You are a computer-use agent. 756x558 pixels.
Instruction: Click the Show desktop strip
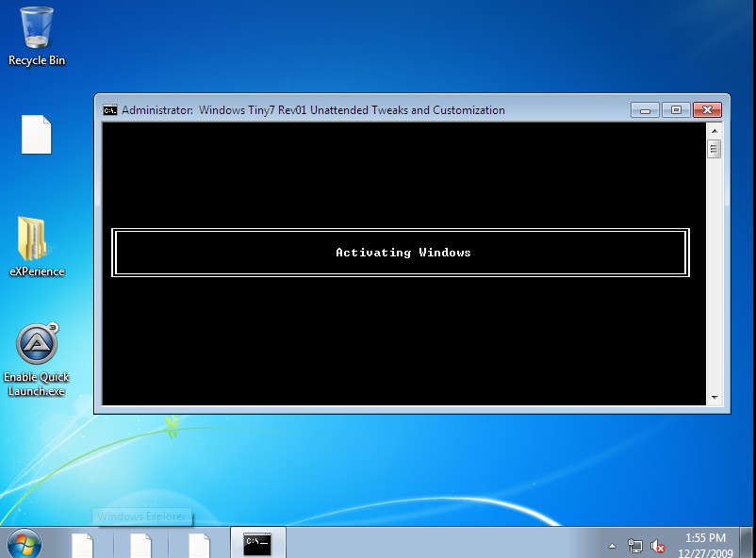pyautogui.click(x=747, y=543)
